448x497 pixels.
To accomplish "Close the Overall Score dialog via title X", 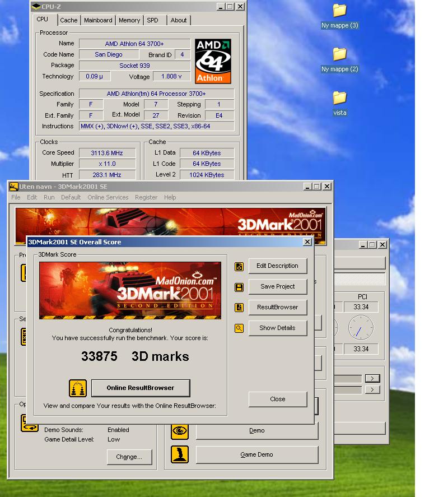I will click(307, 242).
